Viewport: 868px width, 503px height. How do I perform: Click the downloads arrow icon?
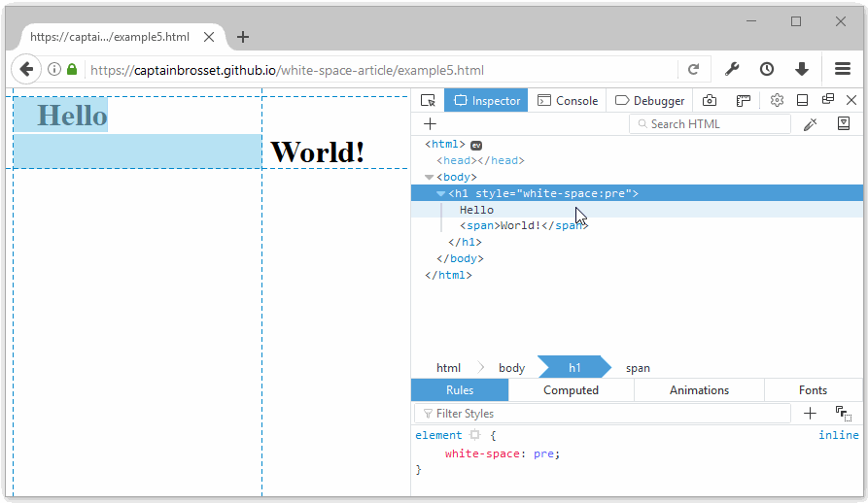pyautogui.click(x=802, y=69)
